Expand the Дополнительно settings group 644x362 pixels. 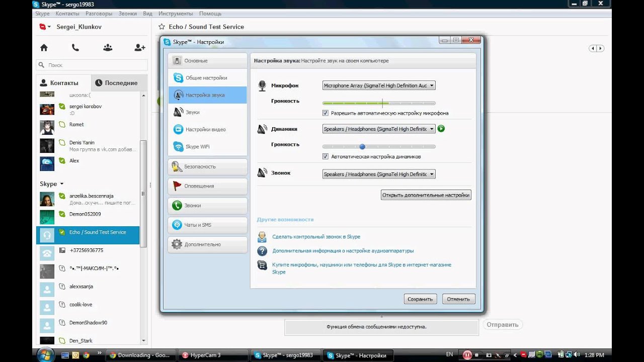[207, 244]
